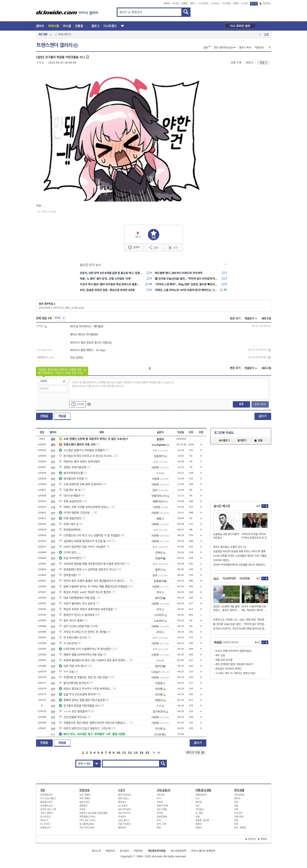Open the 디시트렌드 nav menu item

tap(110, 26)
